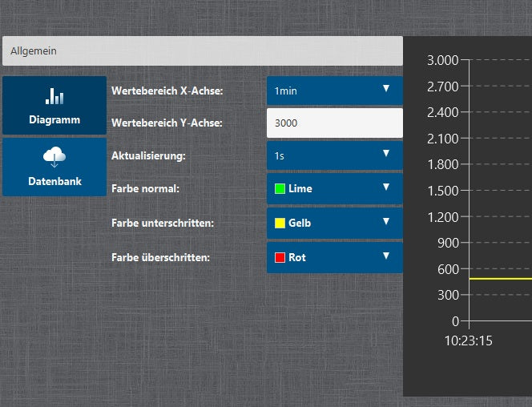Pick the red swatch for Farbe überschritten

point(280,258)
